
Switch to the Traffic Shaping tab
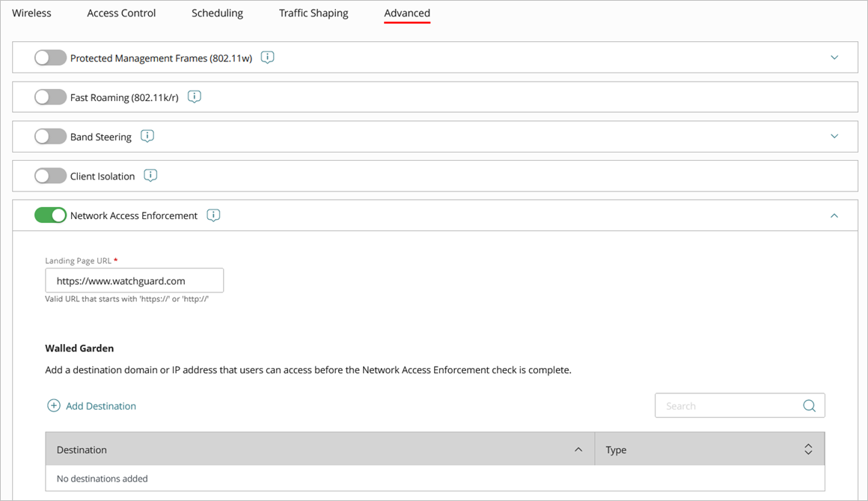(x=314, y=13)
